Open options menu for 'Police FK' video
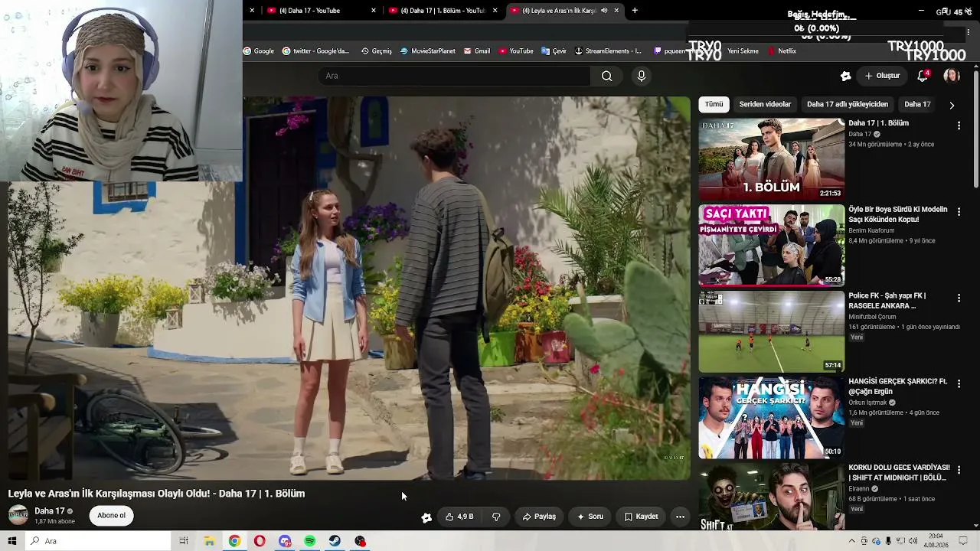980x551 pixels. click(959, 298)
